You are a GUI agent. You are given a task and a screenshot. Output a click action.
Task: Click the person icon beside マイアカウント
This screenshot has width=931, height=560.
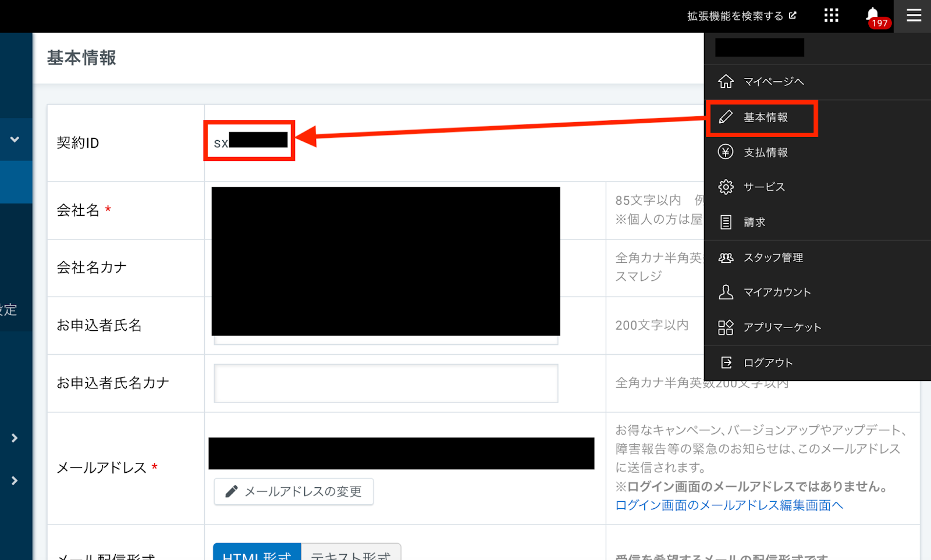pos(726,292)
